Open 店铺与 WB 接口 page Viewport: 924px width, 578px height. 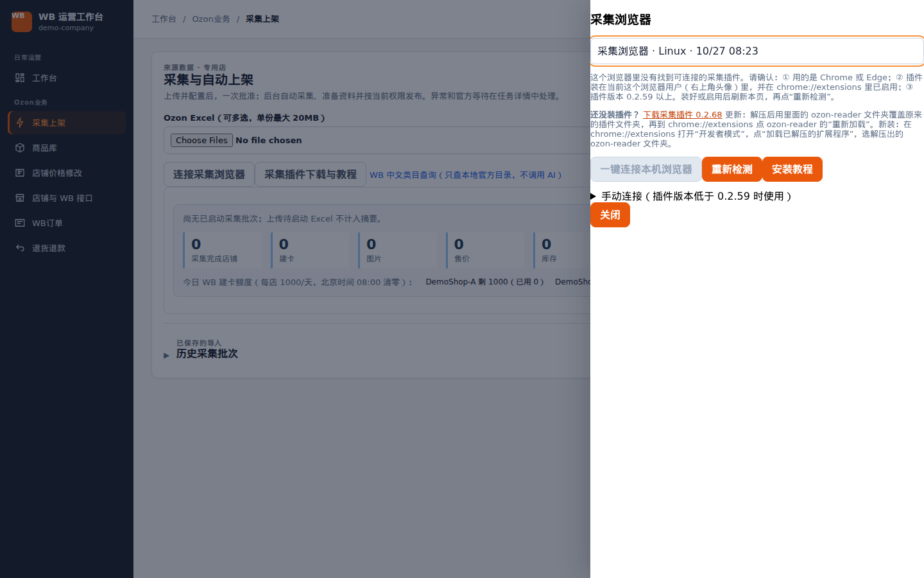point(67,198)
